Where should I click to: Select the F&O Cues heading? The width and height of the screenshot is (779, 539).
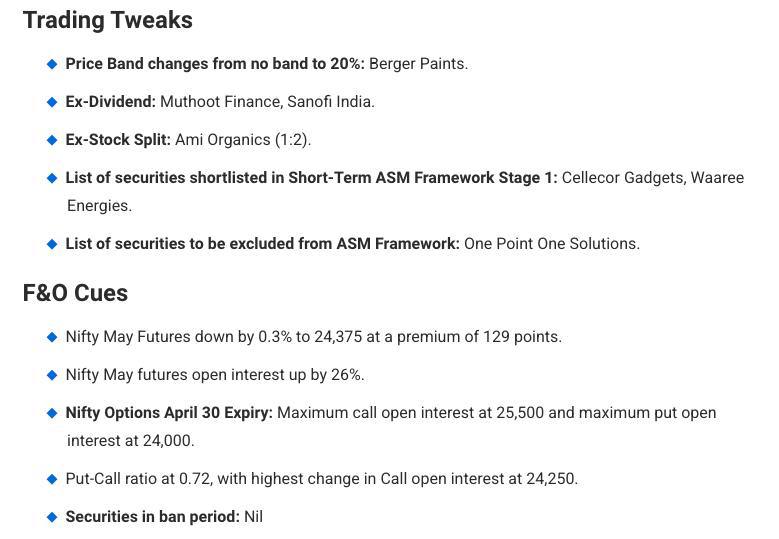(x=76, y=293)
